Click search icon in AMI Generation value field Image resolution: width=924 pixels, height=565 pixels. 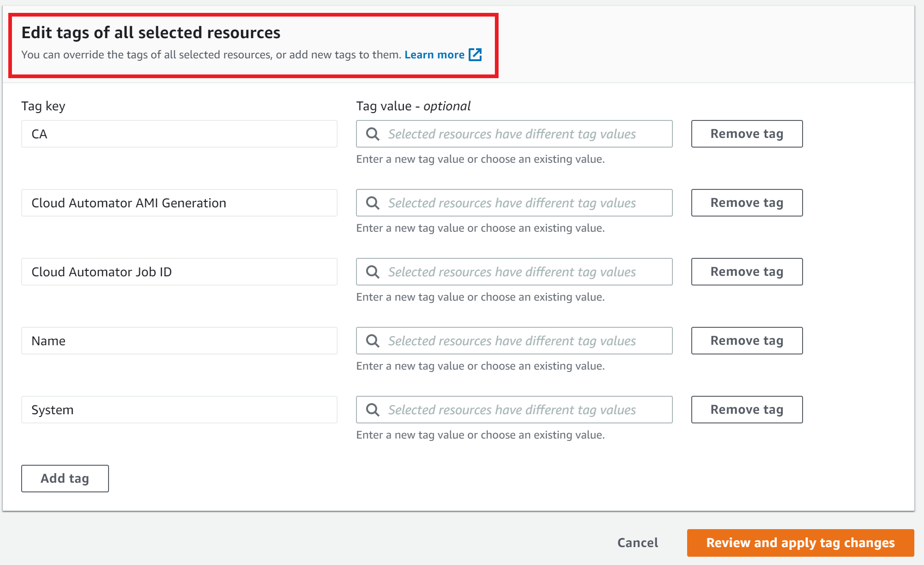point(373,203)
